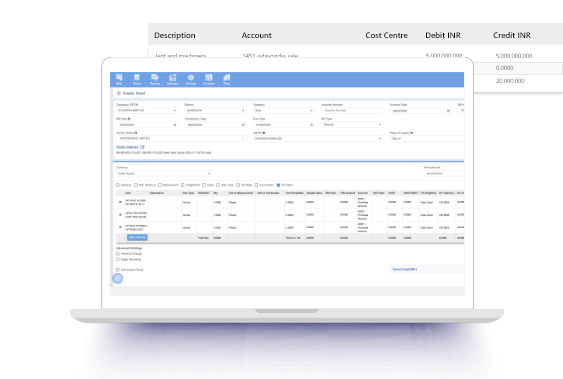
Task: Click the round floating grid icon at bottom left
Action: 117,278
